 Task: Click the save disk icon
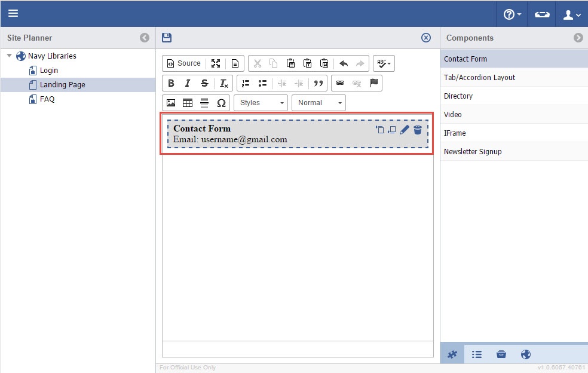click(x=167, y=38)
